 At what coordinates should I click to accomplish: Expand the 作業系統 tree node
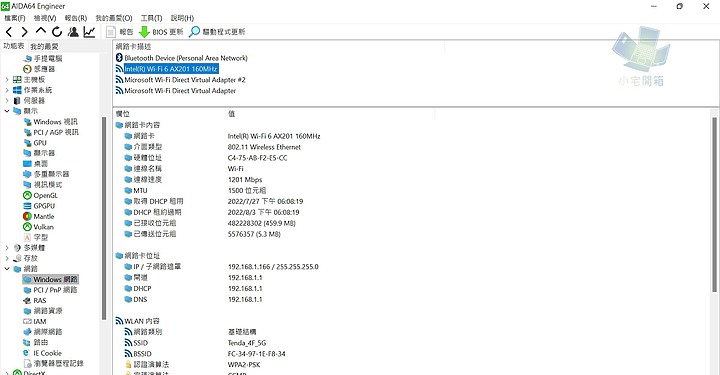(x=7, y=90)
